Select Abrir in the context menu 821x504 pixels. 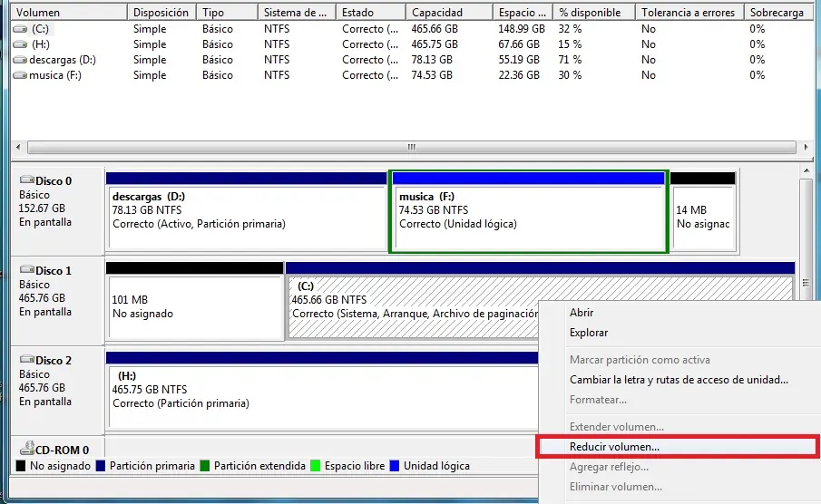[582, 313]
